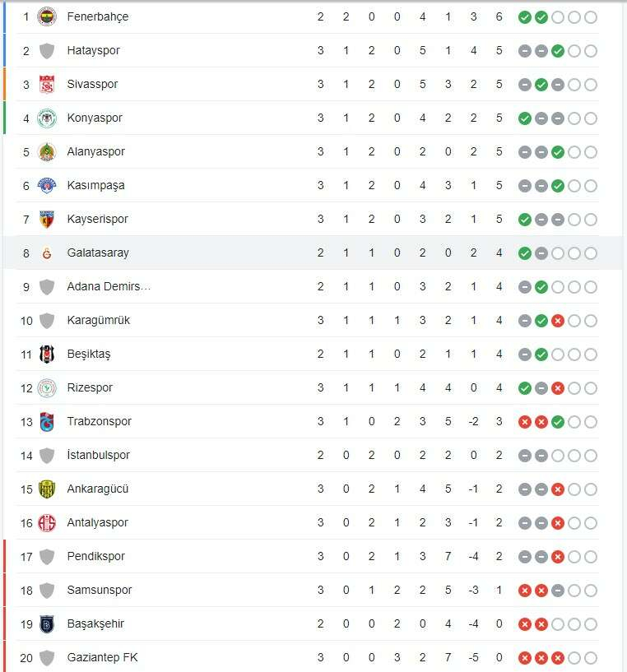Image resolution: width=627 pixels, height=672 pixels.
Task: Click Trabzonspor's first red loss indicator
Action: coord(524,422)
